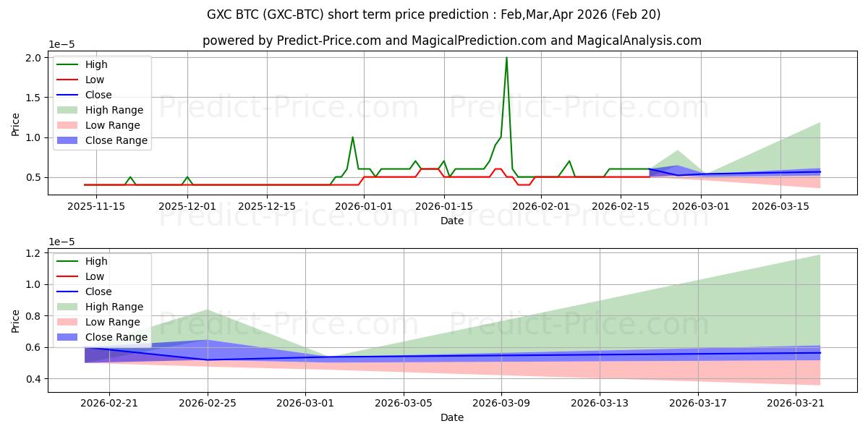Screen dimensions: 868x434
Task: Click the red Low legend line in top chart
Action: pyautogui.click(x=69, y=80)
